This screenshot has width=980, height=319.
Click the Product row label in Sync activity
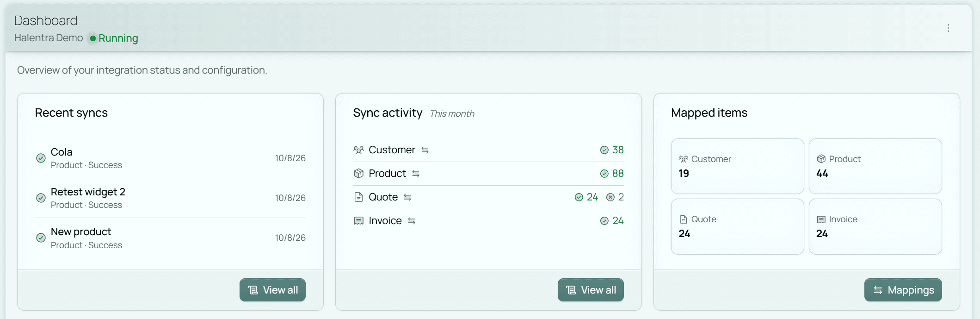click(x=387, y=174)
